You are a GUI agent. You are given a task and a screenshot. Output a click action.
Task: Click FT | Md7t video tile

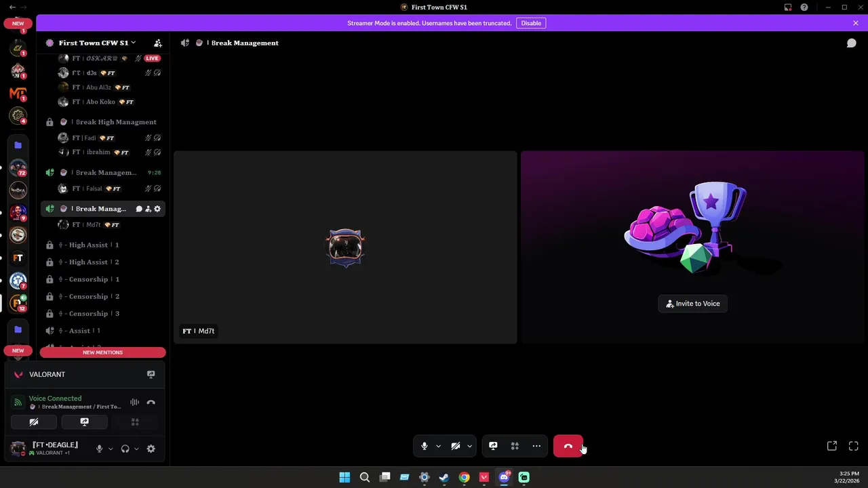[345, 247]
